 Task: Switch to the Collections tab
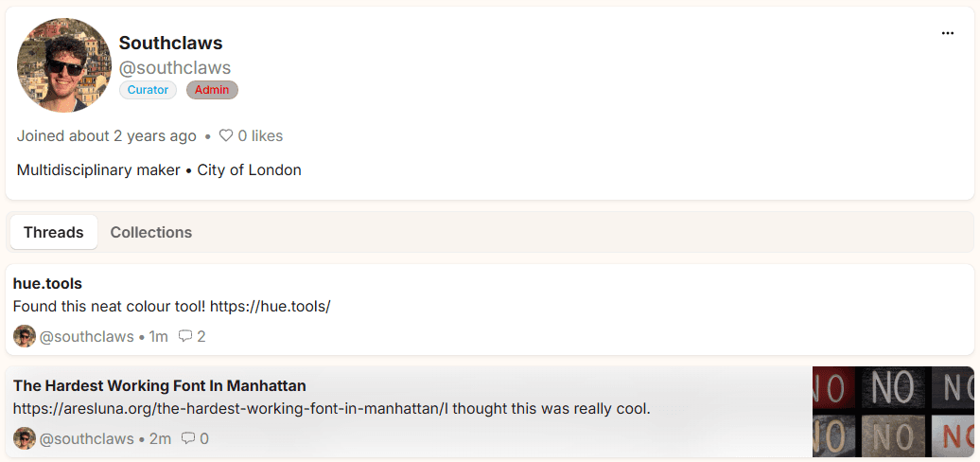pos(151,232)
